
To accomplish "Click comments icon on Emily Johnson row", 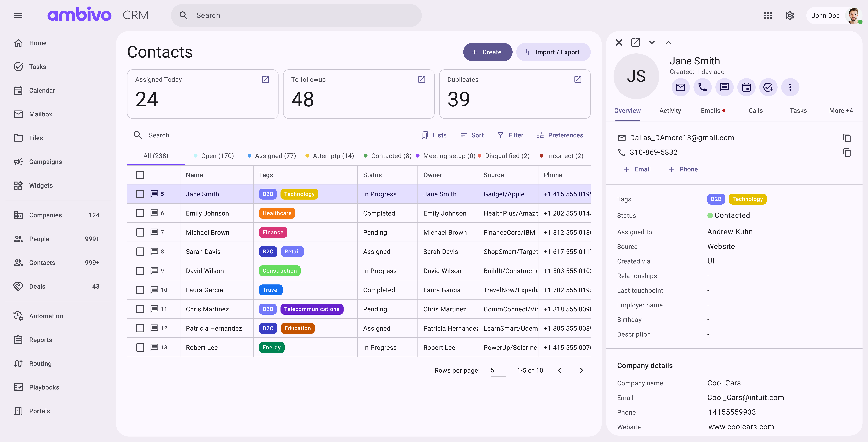I will [154, 213].
